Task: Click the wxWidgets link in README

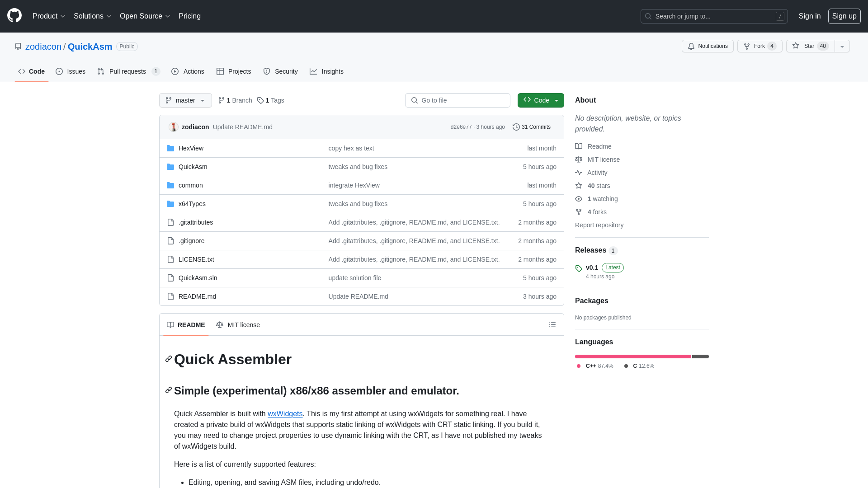Action: [x=285, y=413]
